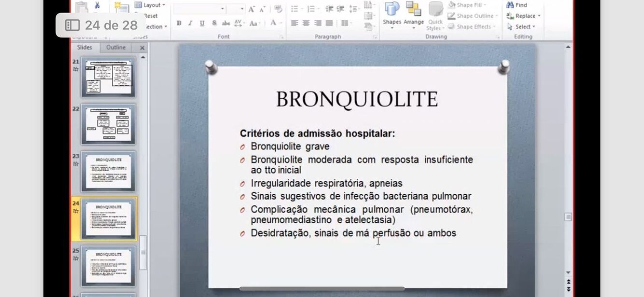This screenshot has height=297, width=644.
Task: Increase font size with Grow Font icon
Action: point(252,9)
